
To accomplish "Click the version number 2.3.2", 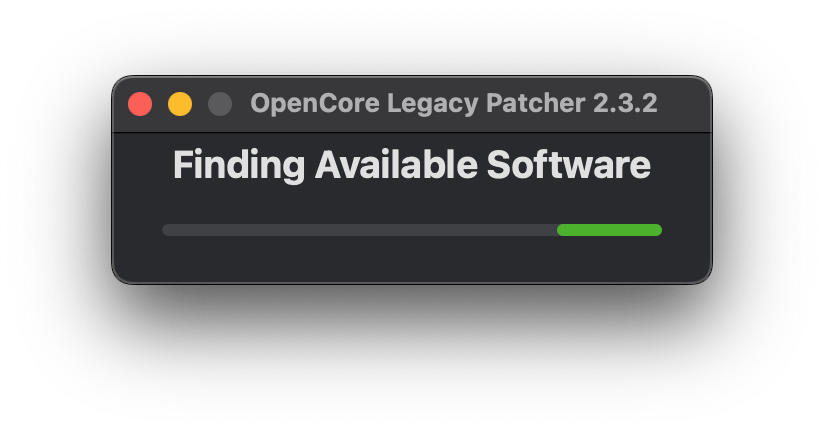I will pyautogui.click(x=626, y=104).
